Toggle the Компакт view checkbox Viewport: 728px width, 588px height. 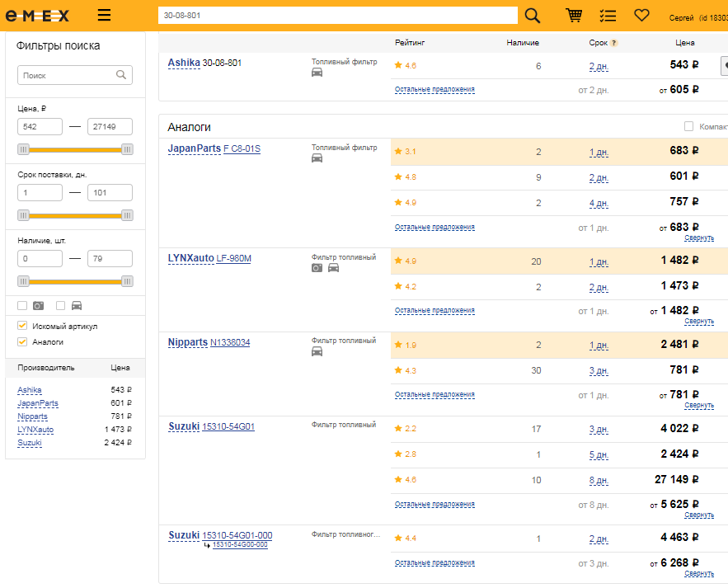click(x=688, y=126)
